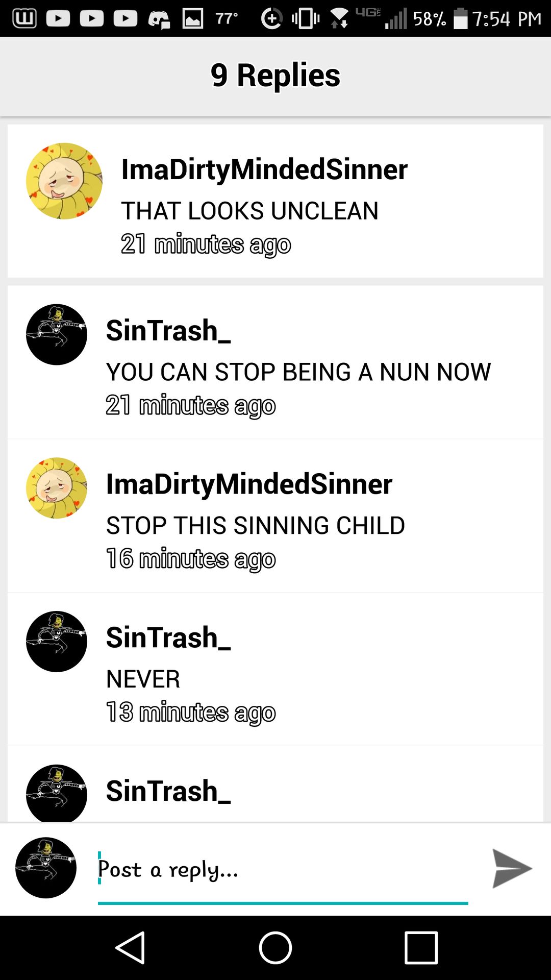This screenshot has height=980, width=551.
Task: Tap the battery icon in status bar
Action: pyautogui.click(x=461, y=19)
